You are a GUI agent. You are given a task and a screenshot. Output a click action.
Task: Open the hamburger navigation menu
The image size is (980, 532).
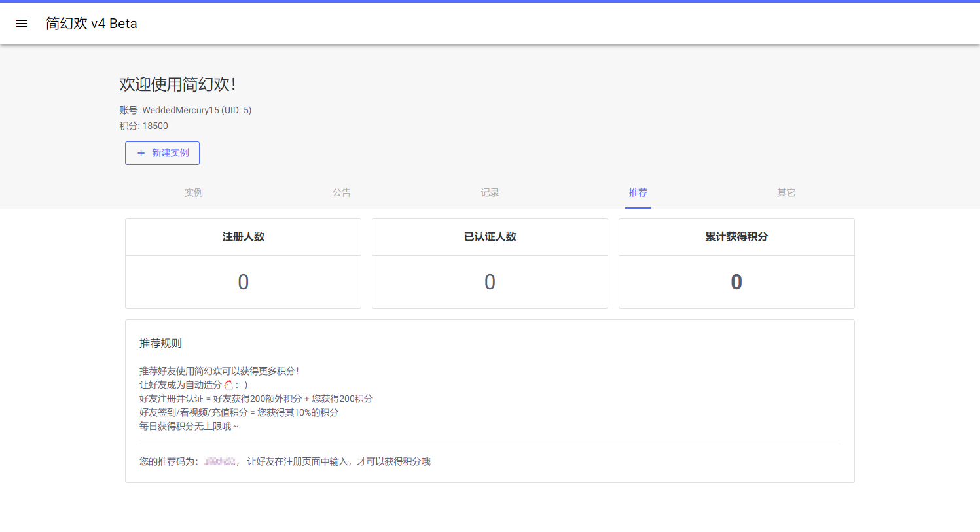point(22,24)
